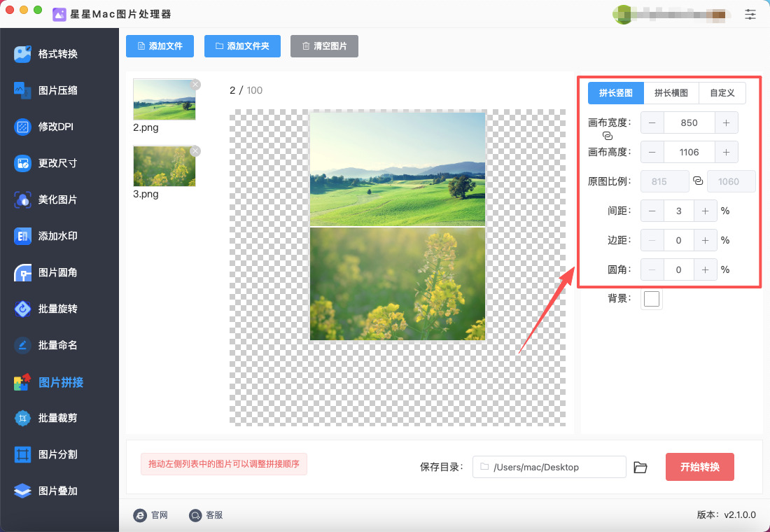Open the 背景 background color swatch

[x=652, y=299]
